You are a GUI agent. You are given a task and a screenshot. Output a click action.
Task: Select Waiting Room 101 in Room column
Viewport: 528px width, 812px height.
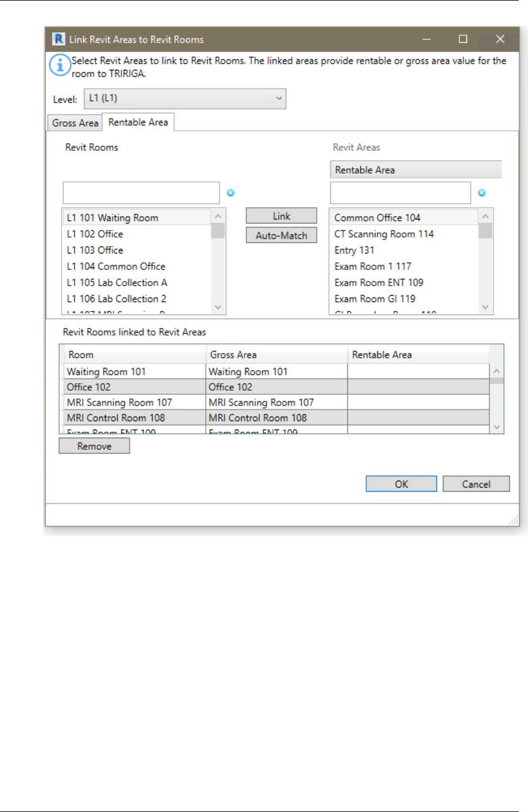(134, 371)
